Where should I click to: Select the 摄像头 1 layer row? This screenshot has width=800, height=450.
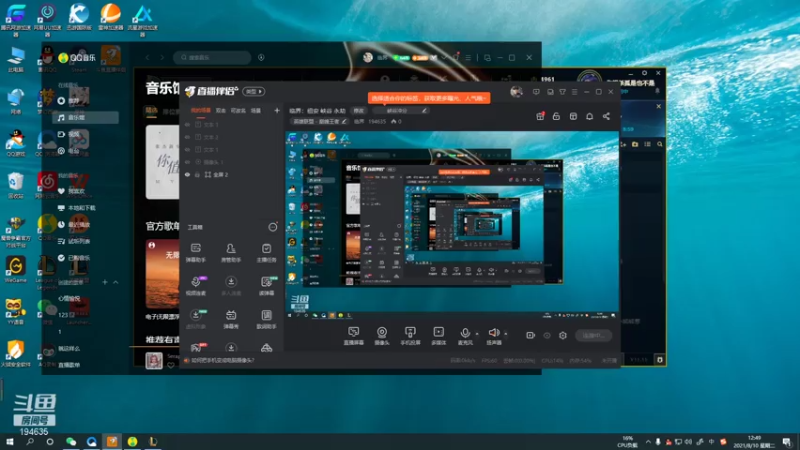pyautogui.click(x=231, y=162)
